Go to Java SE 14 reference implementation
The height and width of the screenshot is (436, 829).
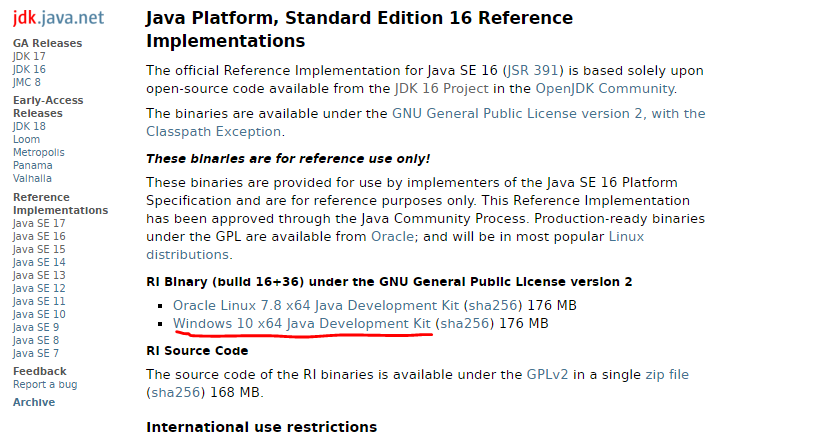click(x=39, y=262)
